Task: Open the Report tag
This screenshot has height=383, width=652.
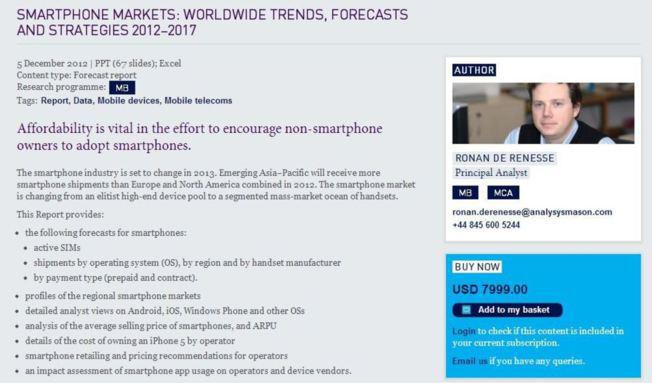Action: pos(54,101)
